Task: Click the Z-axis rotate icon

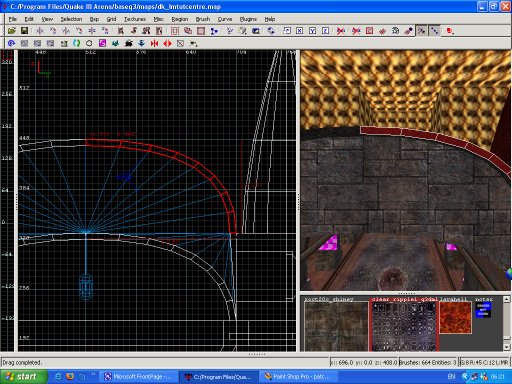Action: point(105,31)
